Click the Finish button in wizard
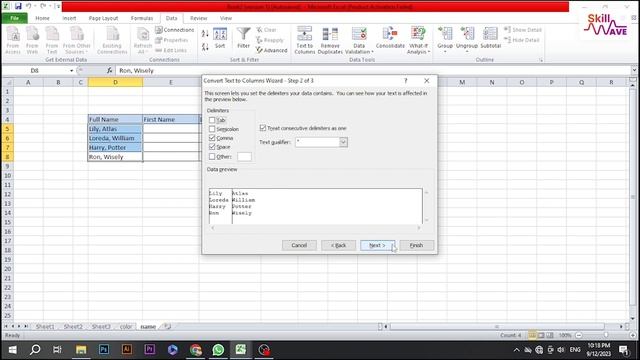This screenshot has height=360, width=640. coord(416,245)
